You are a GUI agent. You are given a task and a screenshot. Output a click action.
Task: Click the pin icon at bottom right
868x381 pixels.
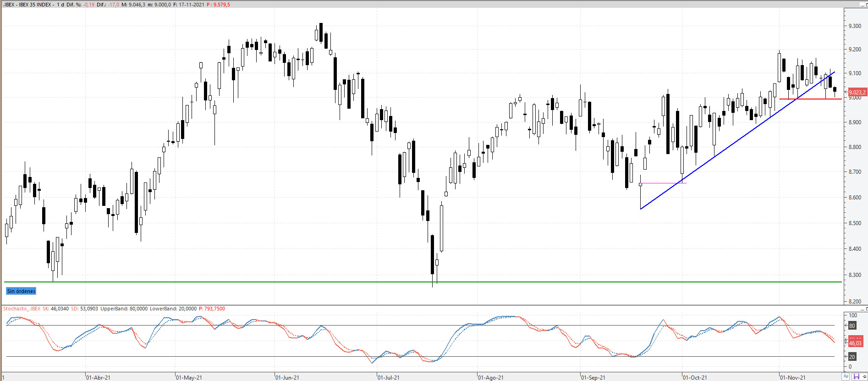click(864, 377)
